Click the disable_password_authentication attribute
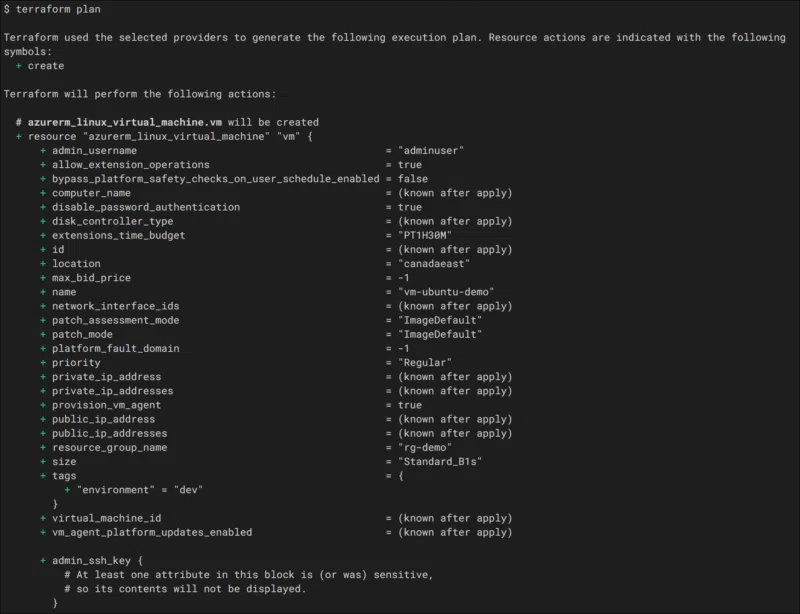800x614 pixels. tap(146, 207)
